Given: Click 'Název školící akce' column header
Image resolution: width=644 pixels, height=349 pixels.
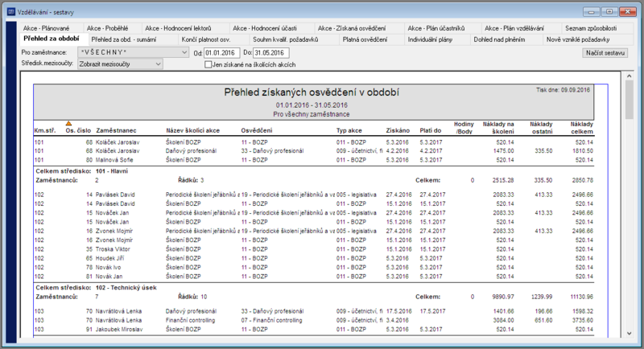Looking at the screenshot, I should pos(192,131).
